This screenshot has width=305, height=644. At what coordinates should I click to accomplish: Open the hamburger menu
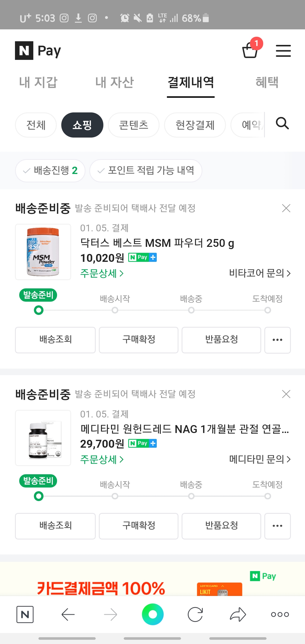(x=283, y=51)
